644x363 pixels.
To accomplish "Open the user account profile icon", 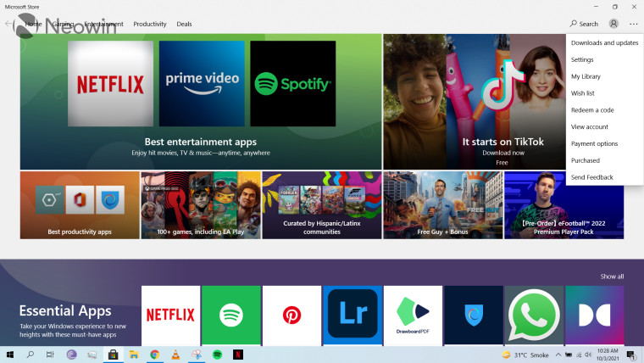I will pyautogui.click(x=613, y=24).
